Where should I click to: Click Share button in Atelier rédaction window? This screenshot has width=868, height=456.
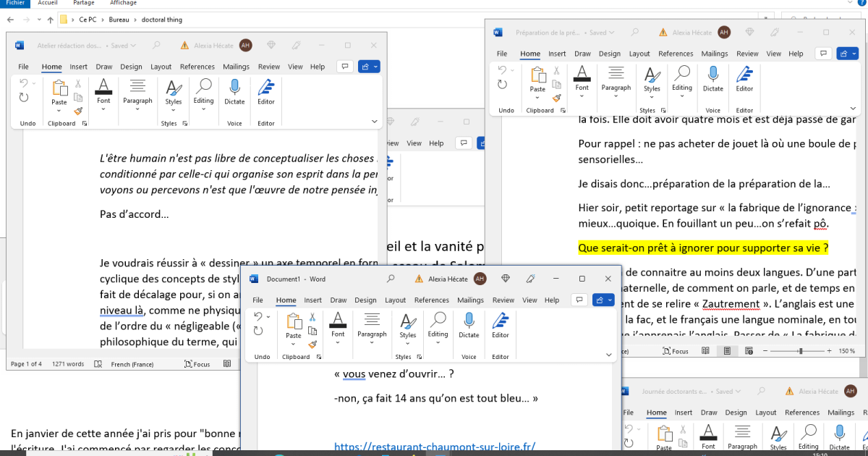(368, 67)
